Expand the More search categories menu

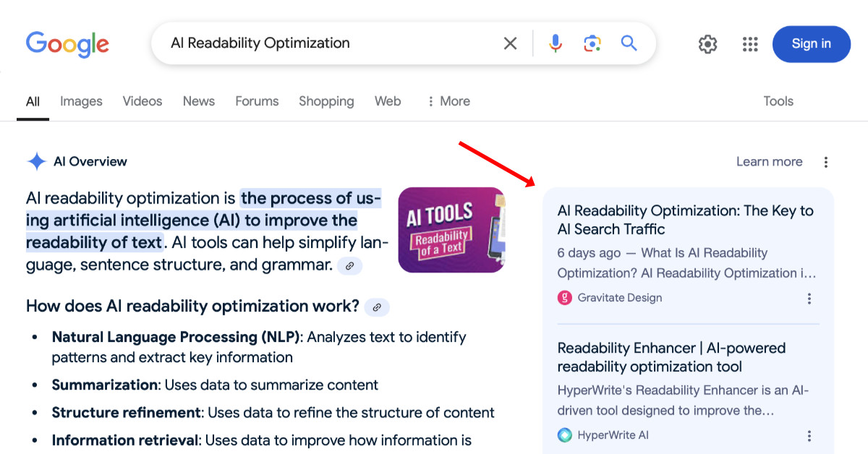pyautogui.click(x=447, y=101)
